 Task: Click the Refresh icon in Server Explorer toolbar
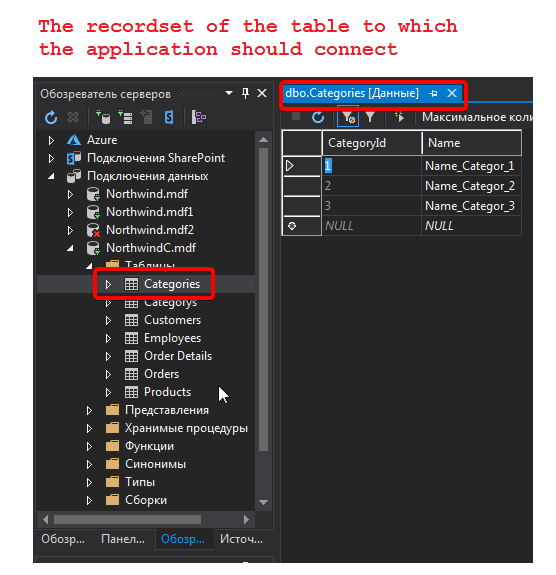coord(51,117)
